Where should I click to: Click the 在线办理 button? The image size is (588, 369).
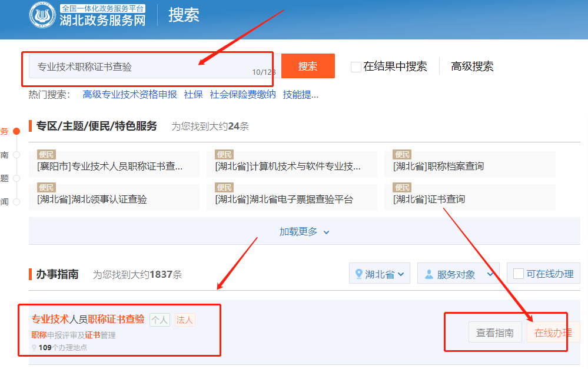(x=553, y=333)
